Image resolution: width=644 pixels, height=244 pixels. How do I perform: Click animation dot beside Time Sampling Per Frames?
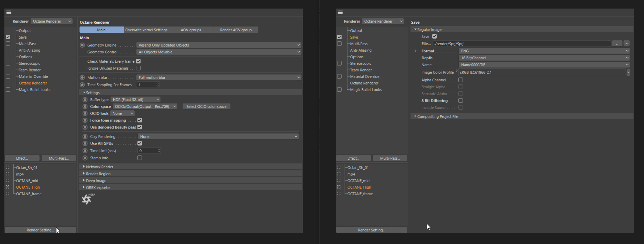pos(82,85)
